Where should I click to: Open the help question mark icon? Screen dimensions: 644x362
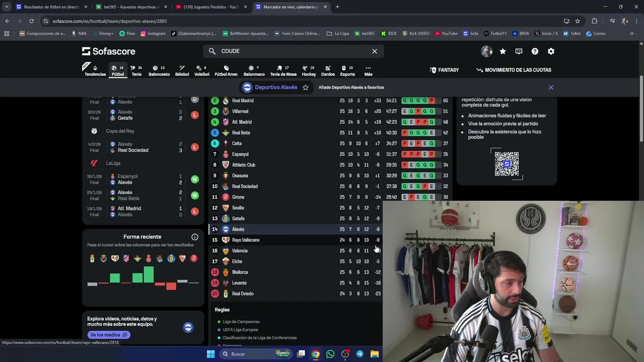tap(535, 51)
